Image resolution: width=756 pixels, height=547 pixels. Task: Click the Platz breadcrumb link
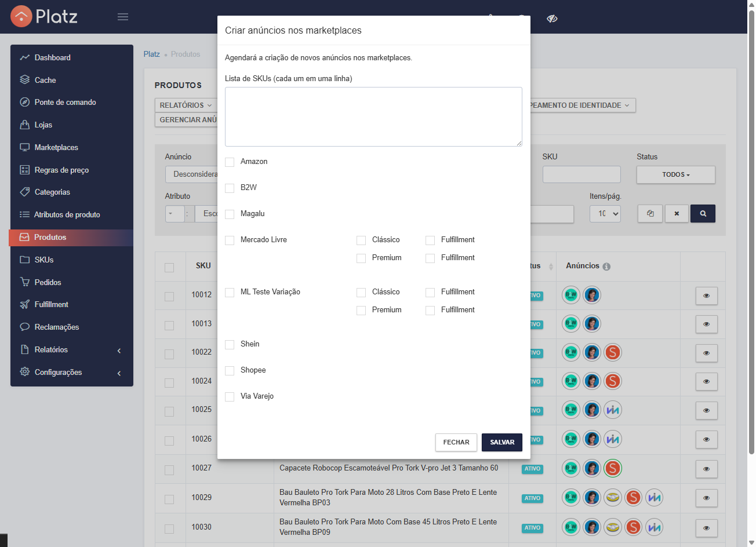pos(151,54)
